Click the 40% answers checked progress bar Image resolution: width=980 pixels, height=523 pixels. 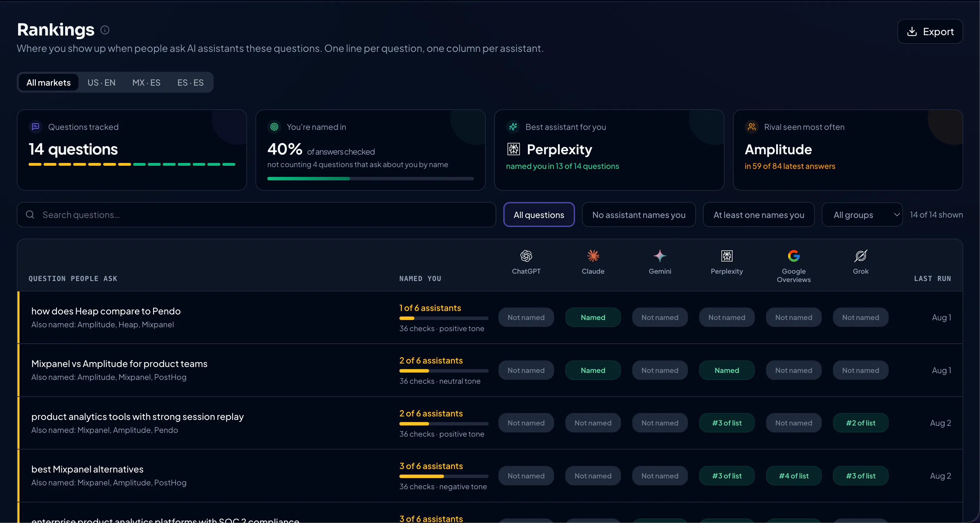[370, 179]
